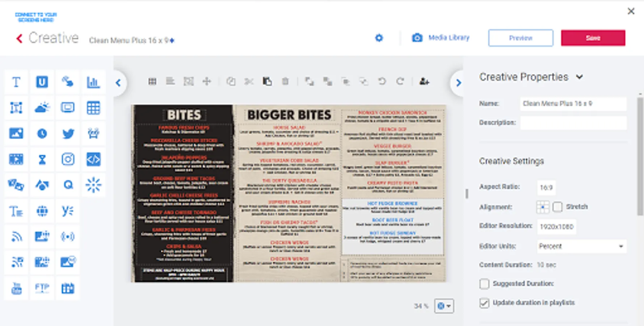Insert the Instagram widget
The width and height of the screenshot is (644, 326).
click(x=67, y=159)
